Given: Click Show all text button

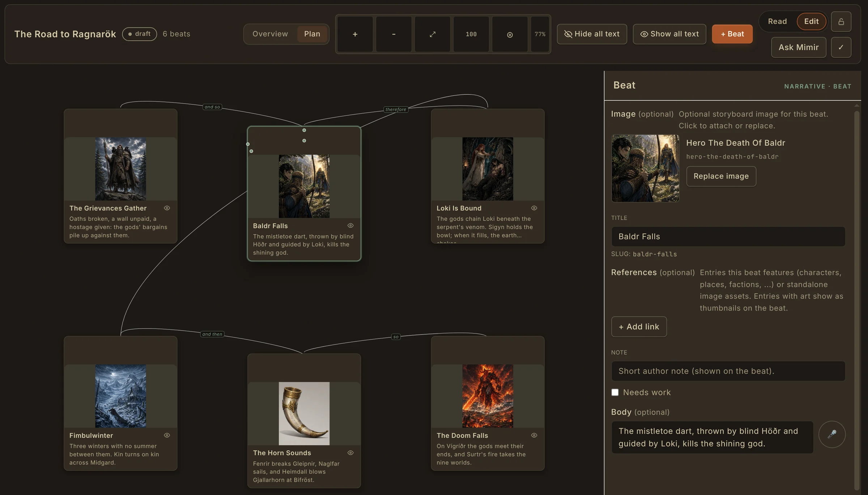Looking at the screenshot, I should coord(669,34).
